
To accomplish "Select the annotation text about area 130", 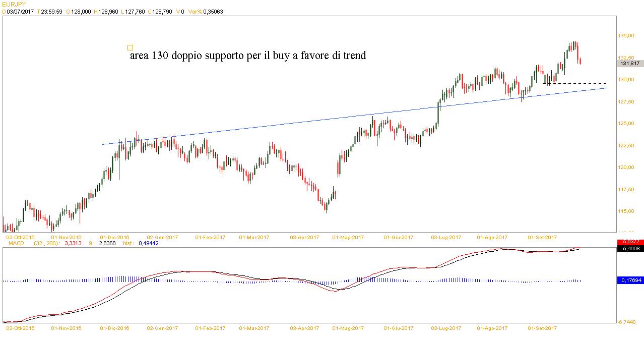I will pos(247,55).
